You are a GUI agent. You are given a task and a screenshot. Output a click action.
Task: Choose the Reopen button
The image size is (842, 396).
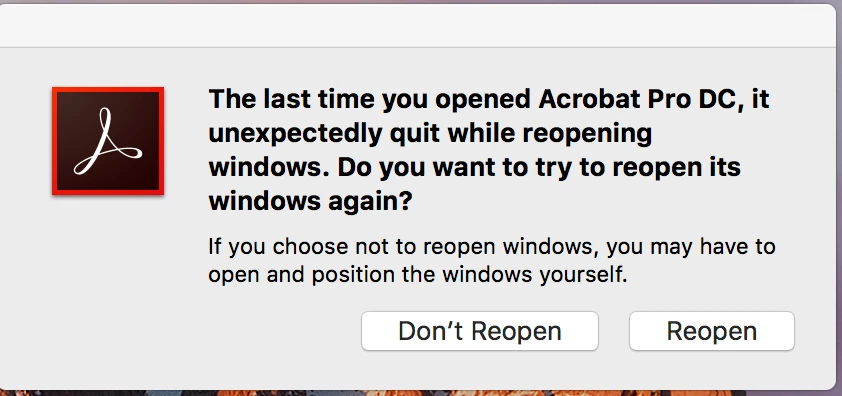(712, 331)
